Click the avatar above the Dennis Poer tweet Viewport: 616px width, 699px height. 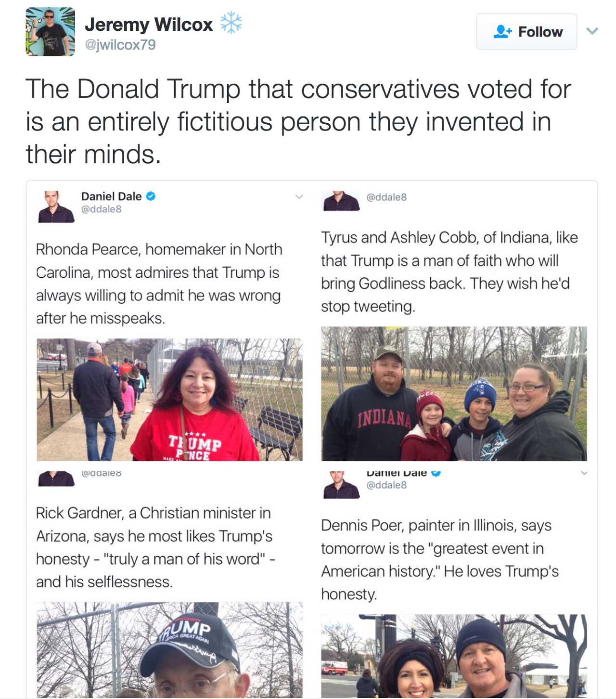click(x=341, y=485)
